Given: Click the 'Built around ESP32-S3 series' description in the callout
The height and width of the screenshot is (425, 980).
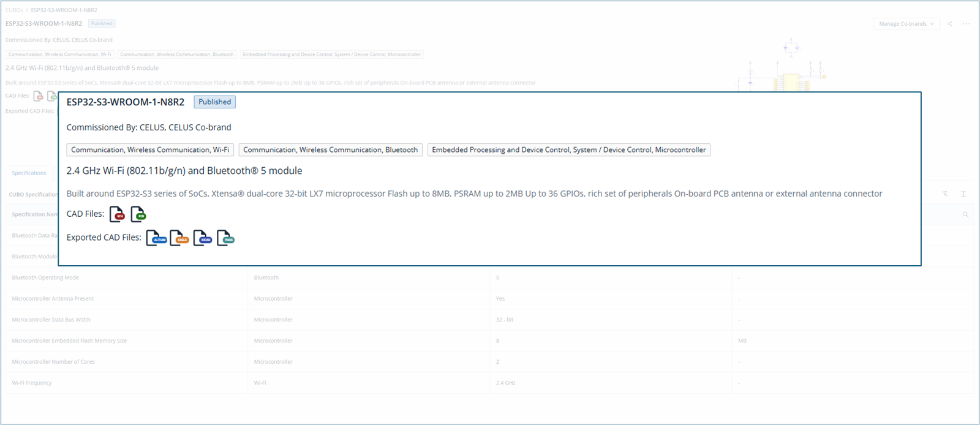Looking at the screenshot, I should (x=475, y=194).
